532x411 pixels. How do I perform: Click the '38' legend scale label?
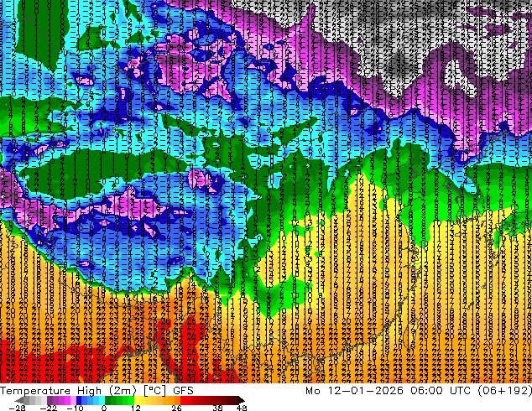tap(217, 408)
